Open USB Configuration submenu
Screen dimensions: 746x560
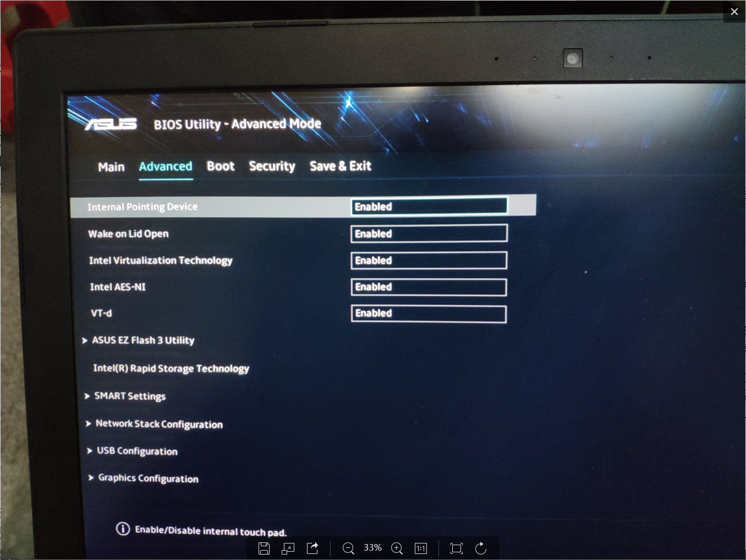pyautogui.click(x=137, y=451)
